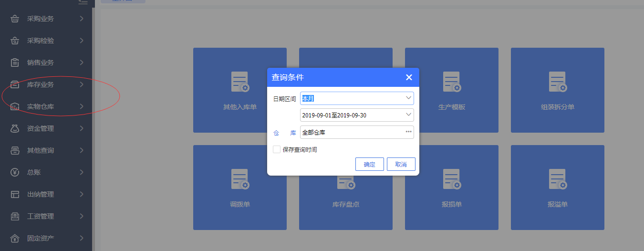Click the 确定 button

coord(370,164)
